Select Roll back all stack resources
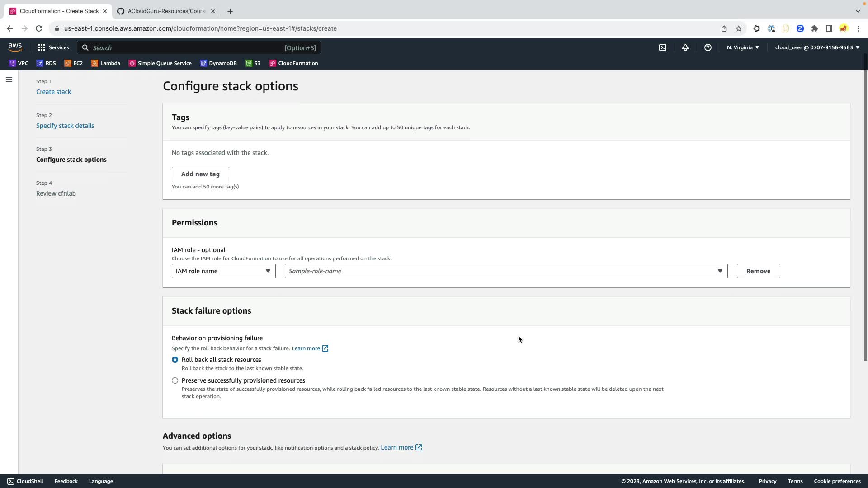The height and width of the screenshot is (488, 868). 175,360
